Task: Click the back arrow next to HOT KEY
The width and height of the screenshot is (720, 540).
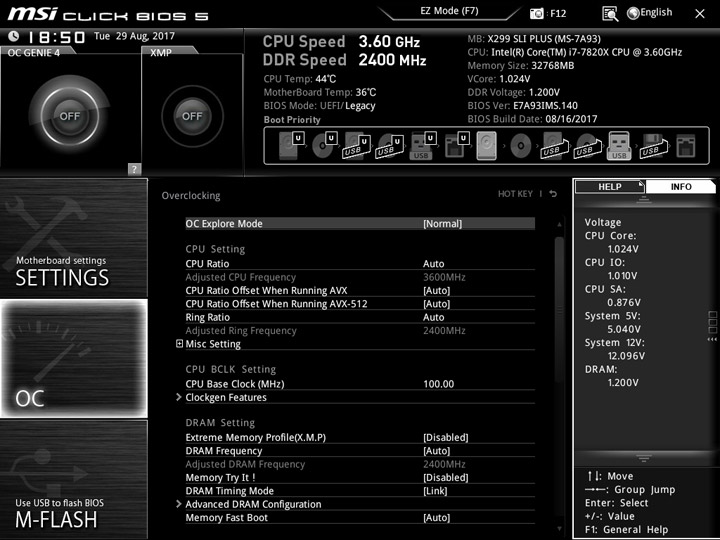Action: (553, 194)
